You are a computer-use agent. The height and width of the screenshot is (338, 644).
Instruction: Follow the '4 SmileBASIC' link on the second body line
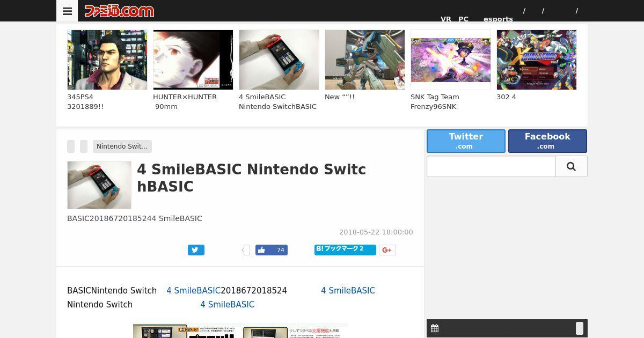[x=227, y=305]
